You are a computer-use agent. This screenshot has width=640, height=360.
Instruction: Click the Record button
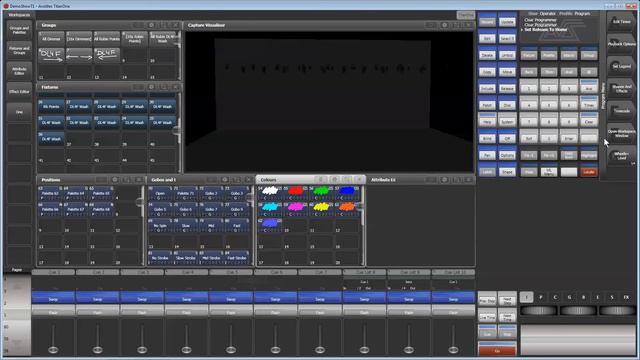487,22
